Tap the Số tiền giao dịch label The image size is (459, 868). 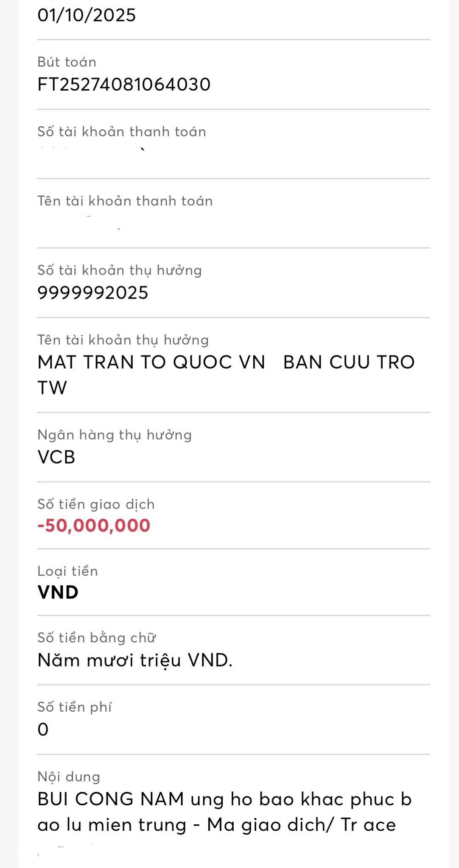click(x=96, y=504)
